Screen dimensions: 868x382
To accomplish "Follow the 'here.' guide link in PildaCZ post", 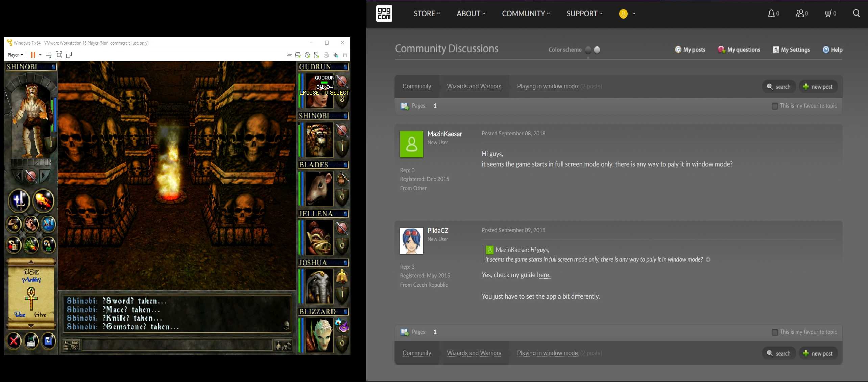I will (x=544, y=275).
